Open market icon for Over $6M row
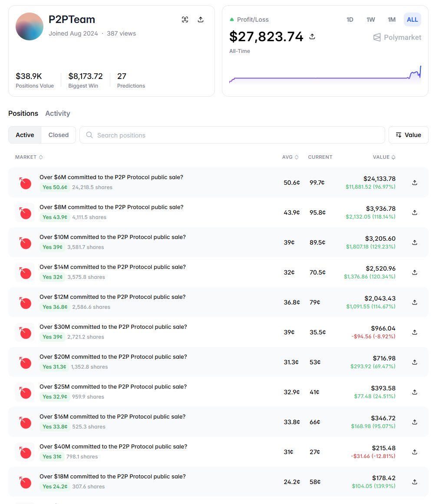 25,183
